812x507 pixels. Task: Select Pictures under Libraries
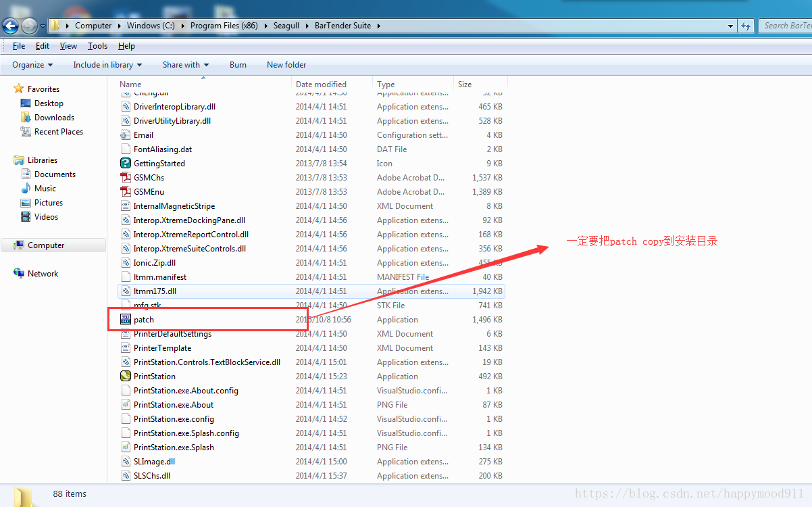49,203
